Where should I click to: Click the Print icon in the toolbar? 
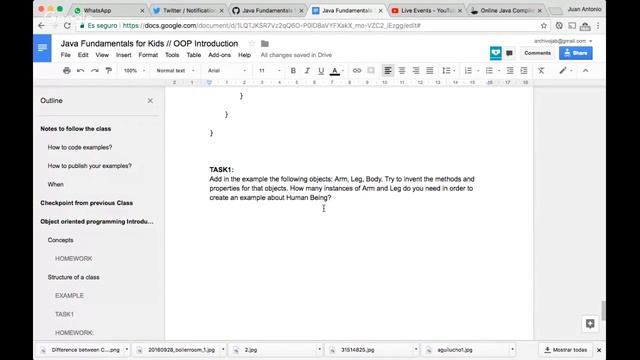click(67, 71)
